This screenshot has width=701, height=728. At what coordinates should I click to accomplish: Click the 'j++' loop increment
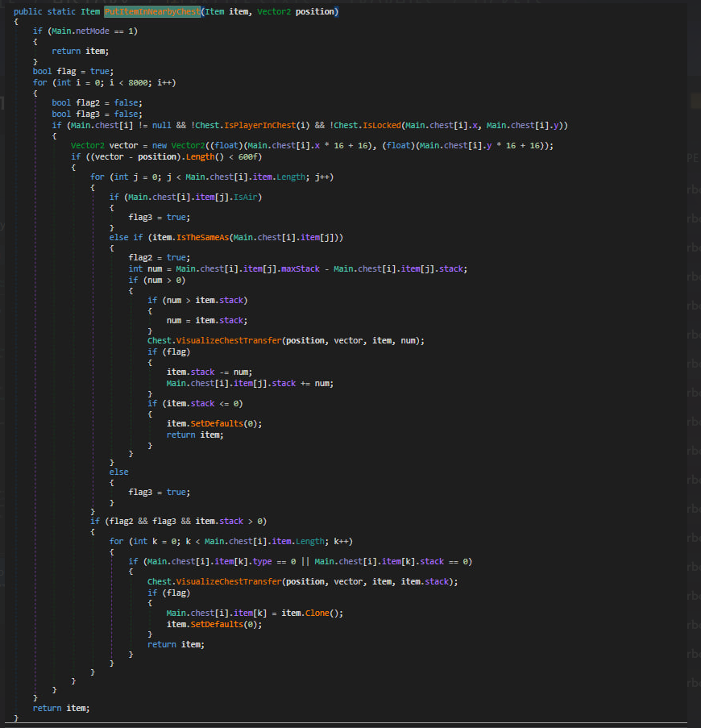tap(322, 177)
